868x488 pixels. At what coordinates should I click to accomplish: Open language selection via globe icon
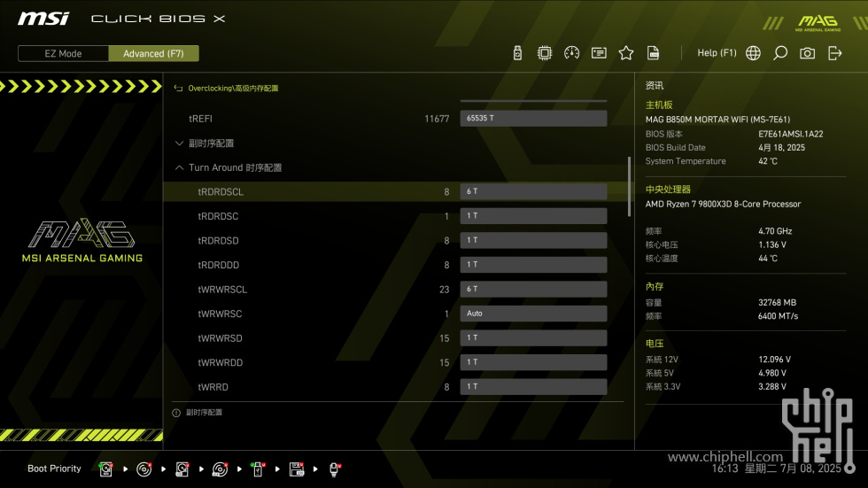(x=753, y=53)
